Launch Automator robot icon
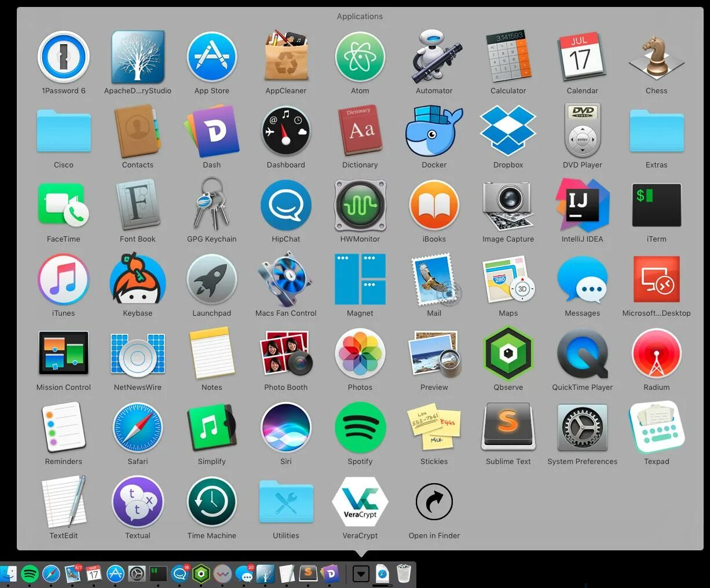 (x=434, y=57)
